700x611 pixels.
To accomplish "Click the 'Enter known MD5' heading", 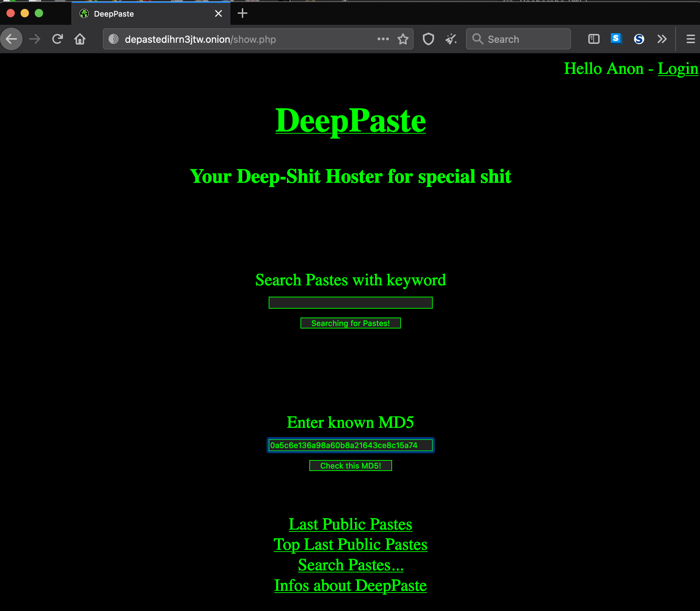I will (350, 422).
